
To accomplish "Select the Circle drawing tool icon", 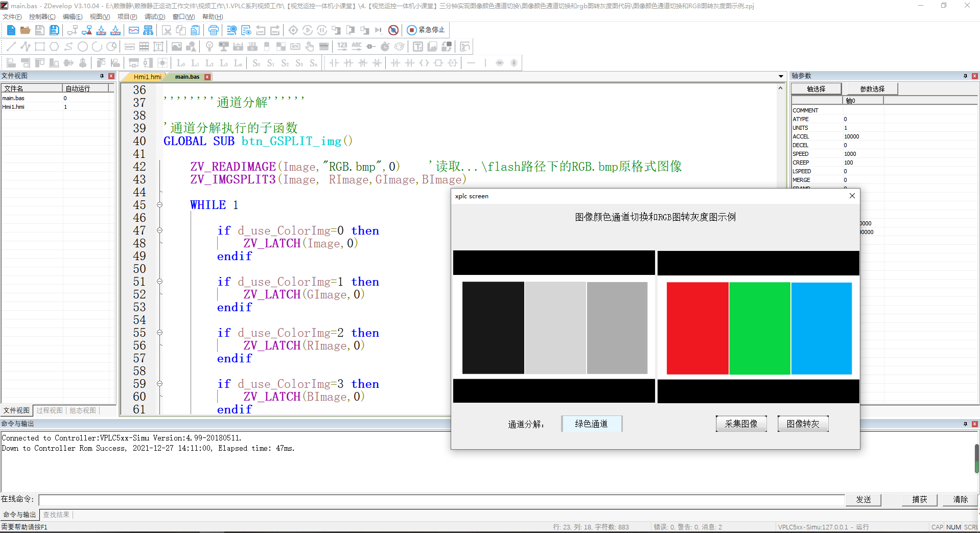I will pos(83,47).
